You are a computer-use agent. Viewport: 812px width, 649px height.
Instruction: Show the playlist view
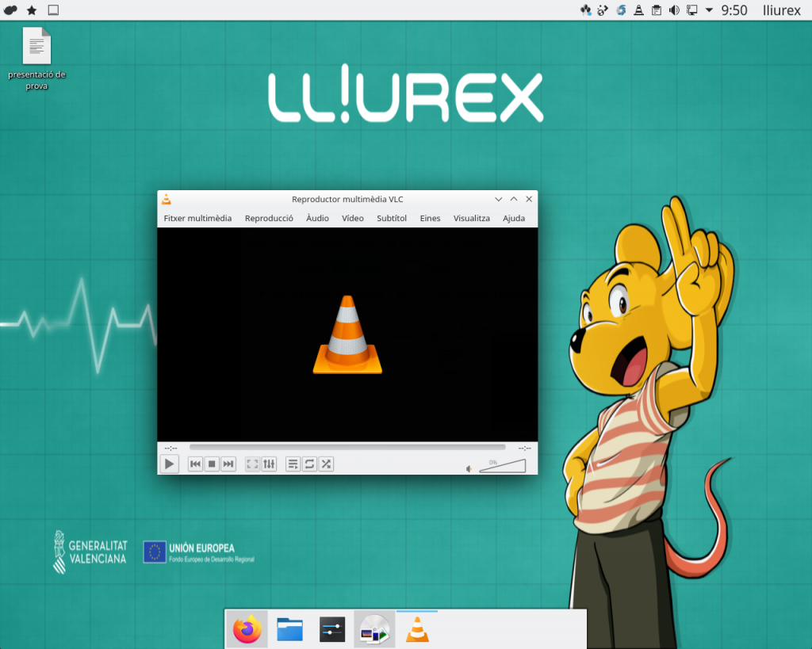pyautogui.click(x=293, y=464)
